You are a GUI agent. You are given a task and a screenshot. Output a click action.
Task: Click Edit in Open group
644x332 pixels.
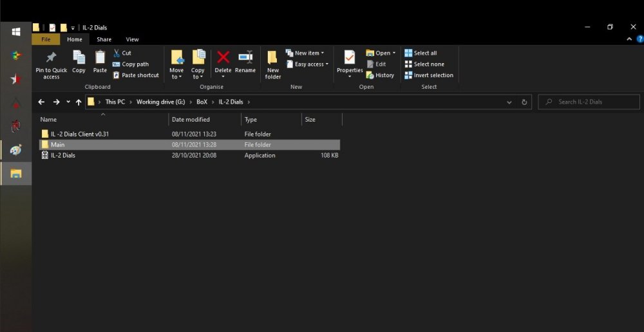coord(376,64)
